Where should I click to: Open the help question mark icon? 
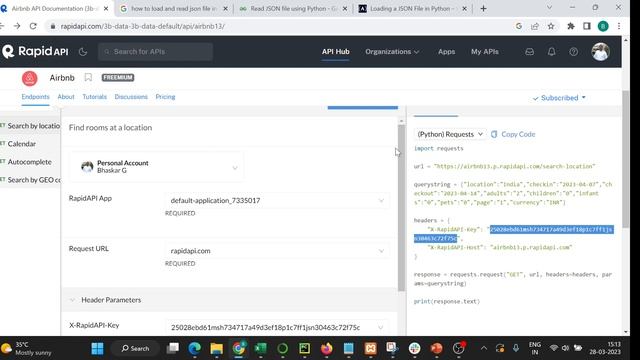[573, 52]
